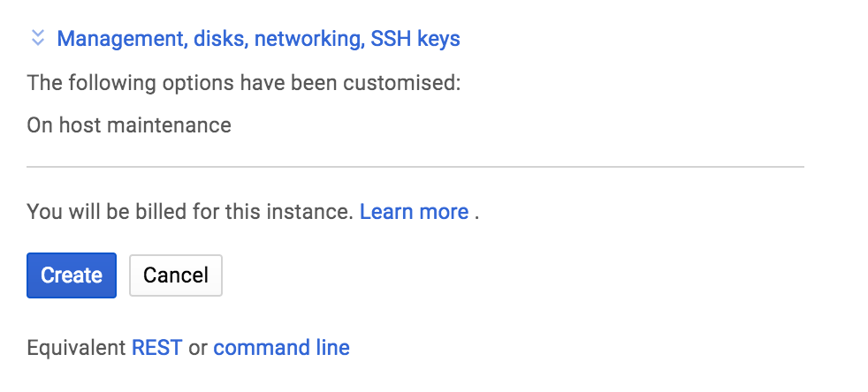Click "The following options have been customised" text
This screenshot has width=868, height=392.
[244, 84]
